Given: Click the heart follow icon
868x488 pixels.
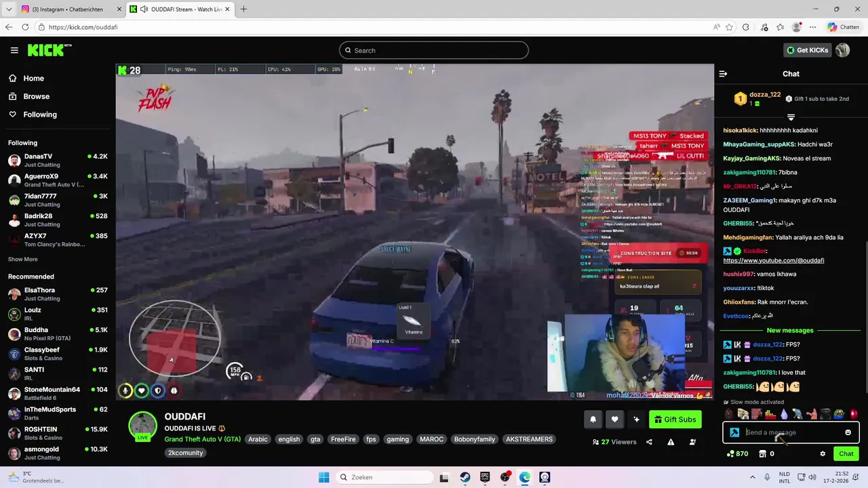Looking at the screenshot, I should 614,420.
